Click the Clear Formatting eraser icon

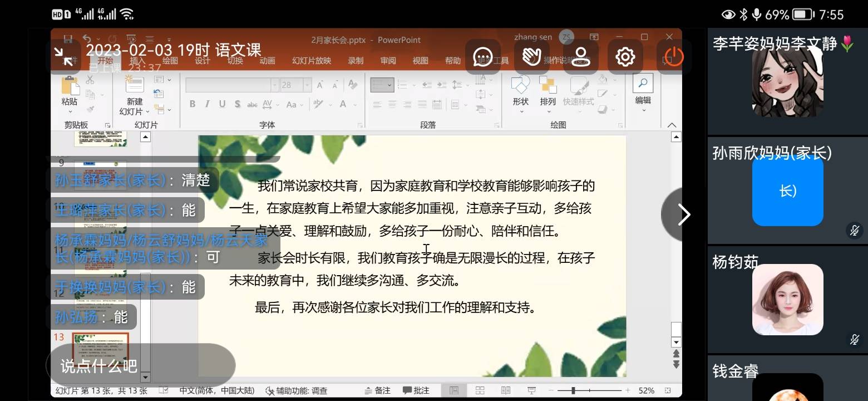tap(354, 85)
